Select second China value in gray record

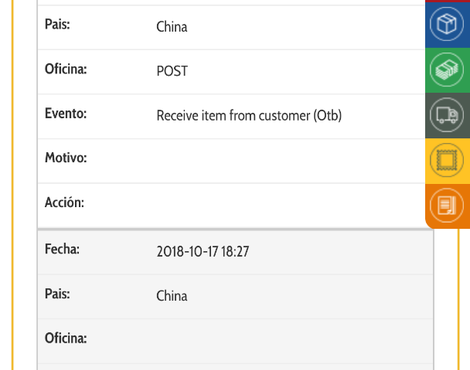[172, 296]
